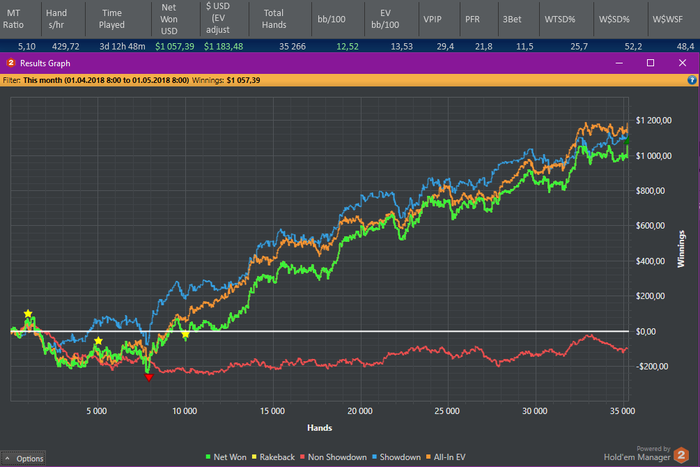
Task: Select the EV adjusted value $1 183,48 cell
Action: (x=223, y=46)
